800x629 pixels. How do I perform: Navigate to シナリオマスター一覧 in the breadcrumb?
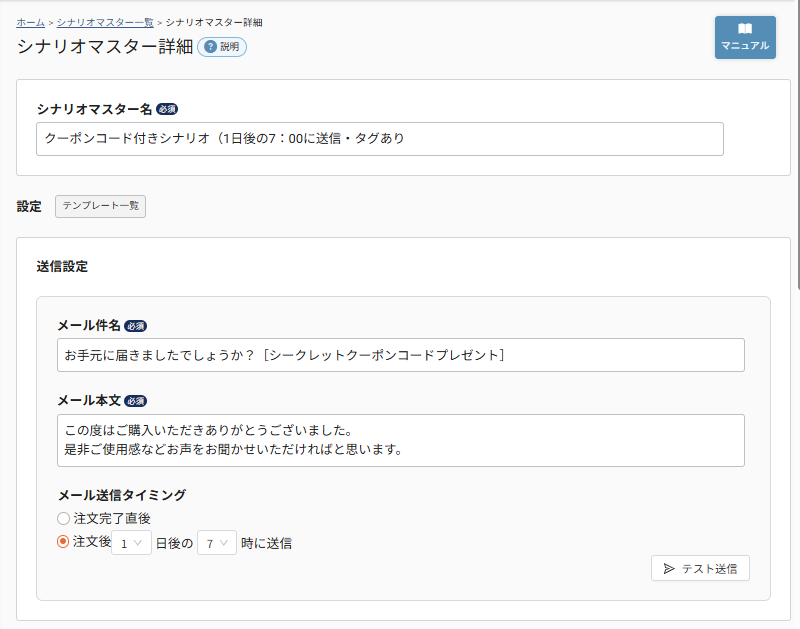point(105,22)
